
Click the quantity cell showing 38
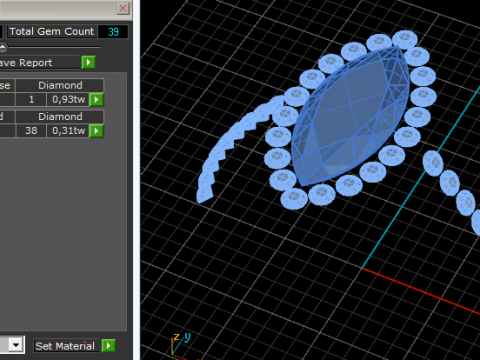[31, 131]
